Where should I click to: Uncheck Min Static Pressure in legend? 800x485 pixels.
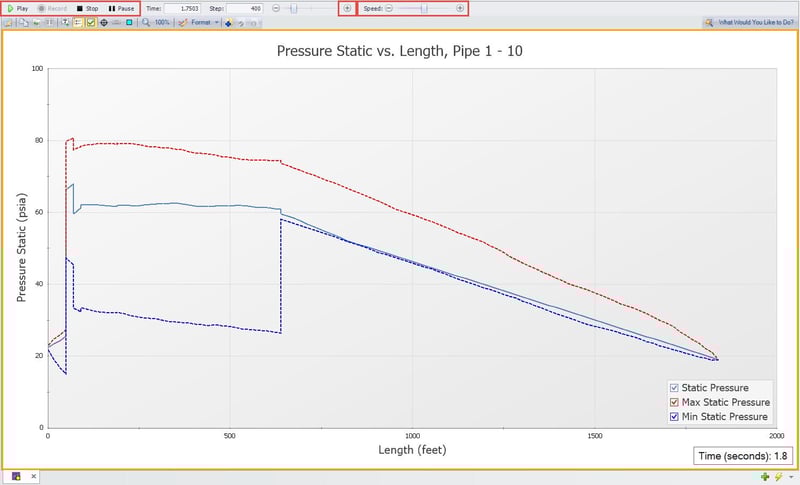(674, 416)
